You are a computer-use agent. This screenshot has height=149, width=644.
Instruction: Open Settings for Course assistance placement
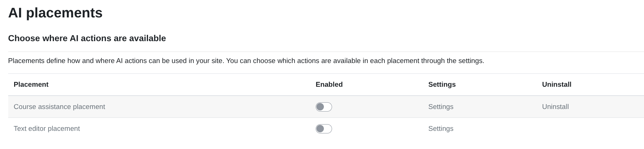(441, 107)
